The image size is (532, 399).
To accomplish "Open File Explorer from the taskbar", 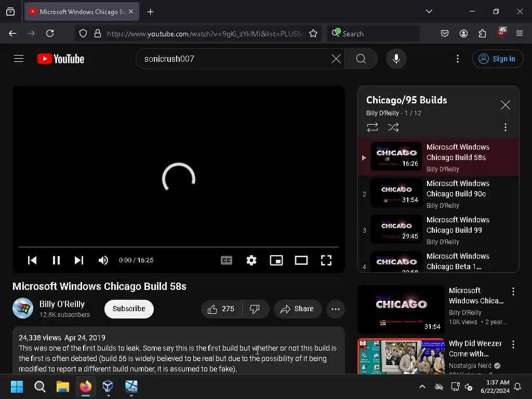I will 63,387.
